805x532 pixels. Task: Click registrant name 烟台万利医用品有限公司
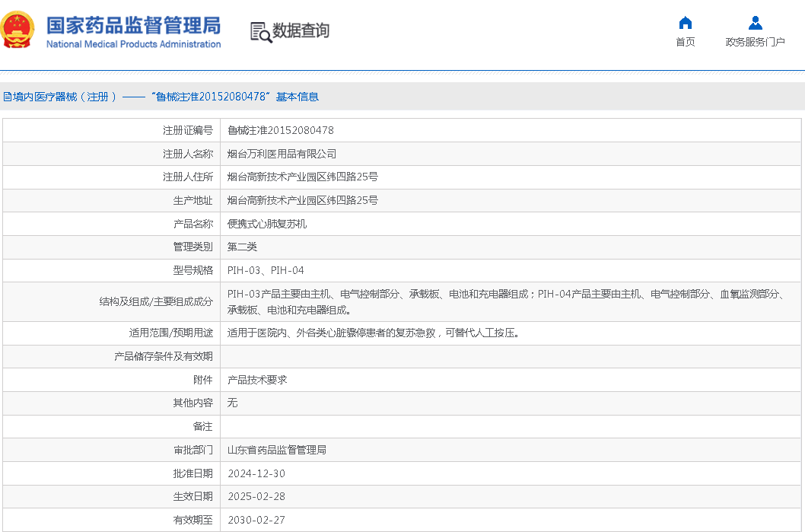click(282, 154)
